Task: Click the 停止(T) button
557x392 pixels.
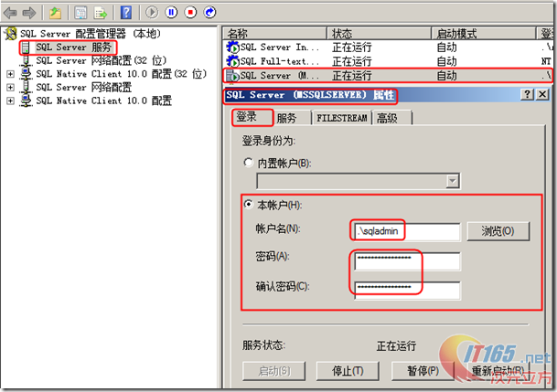Action: point(348,371)
